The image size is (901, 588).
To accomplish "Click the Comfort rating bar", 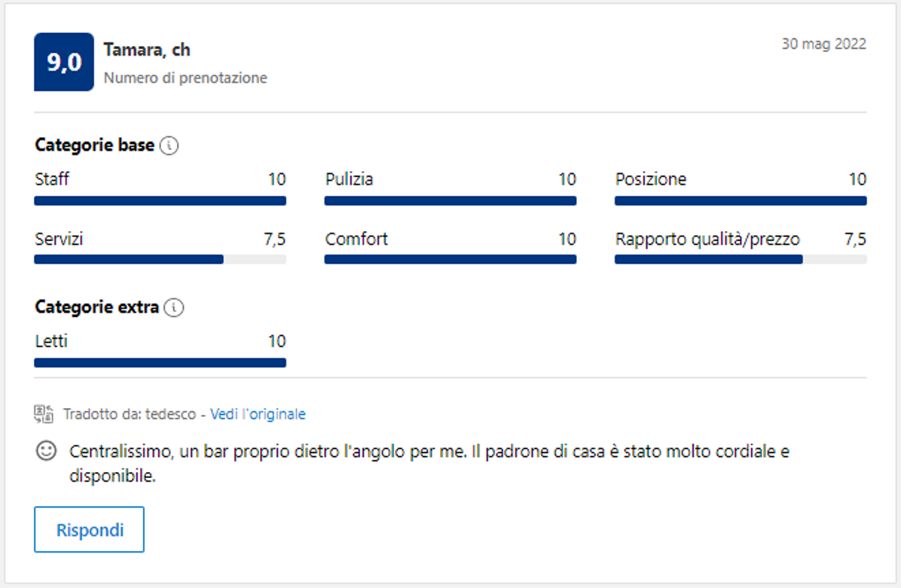I will [x=450, y=260].
